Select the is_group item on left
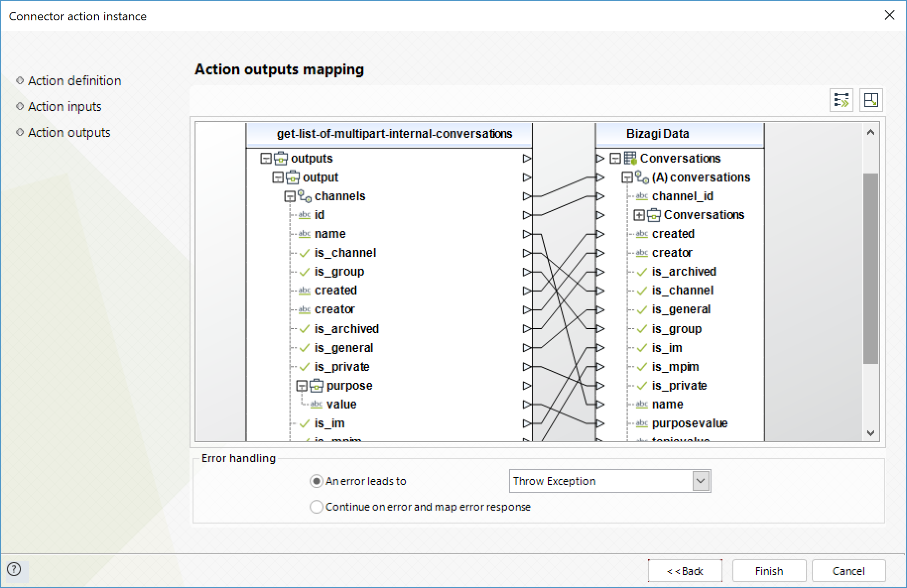 (x=339, y=272)
